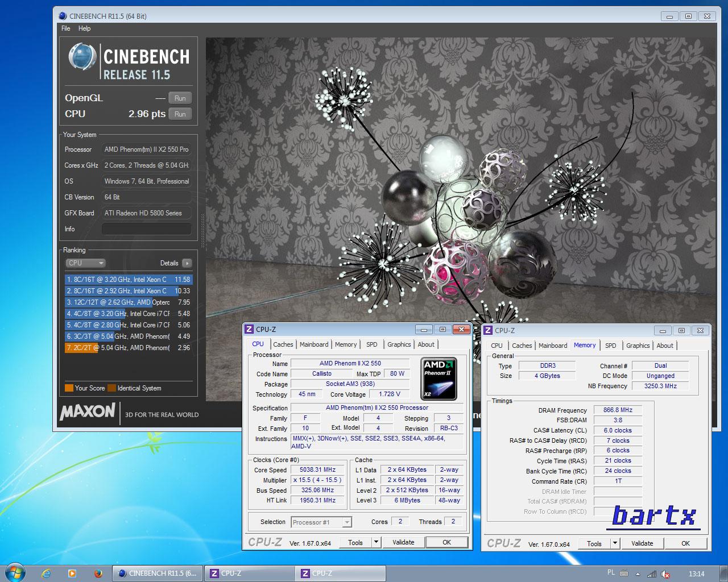Launch Internet Explorer from the taskbar
Screen dimensions: 728x582
[x=46, y=573]
